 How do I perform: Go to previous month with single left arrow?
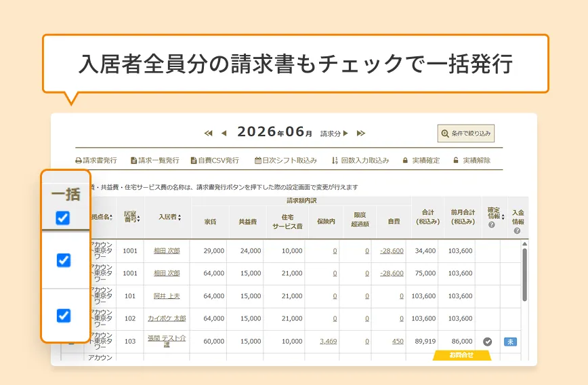[224, 134]
